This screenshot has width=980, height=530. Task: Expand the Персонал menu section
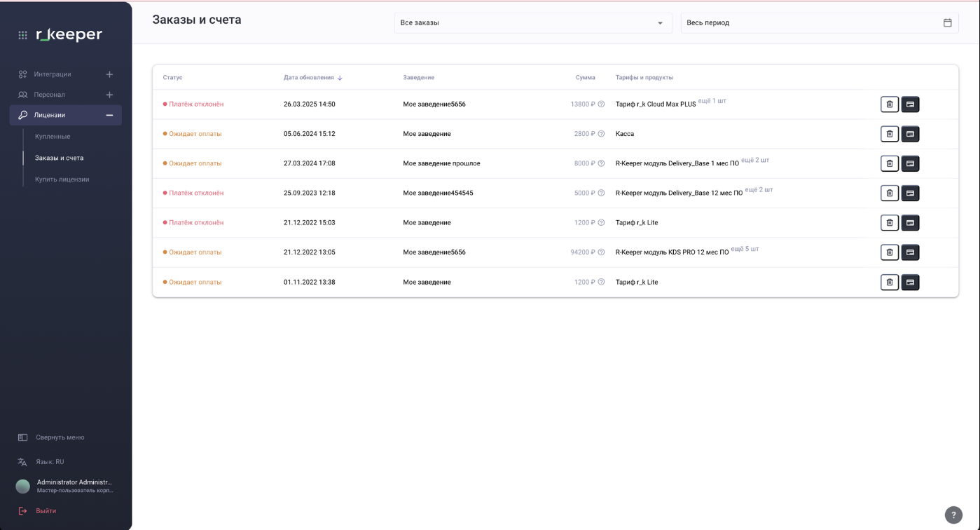coord(109,95)
